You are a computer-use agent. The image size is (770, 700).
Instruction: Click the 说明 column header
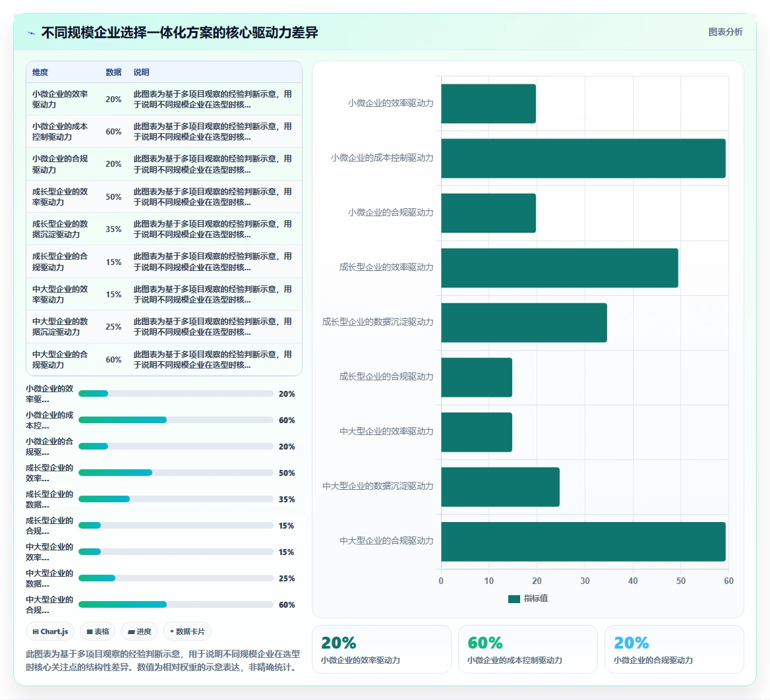142,72
